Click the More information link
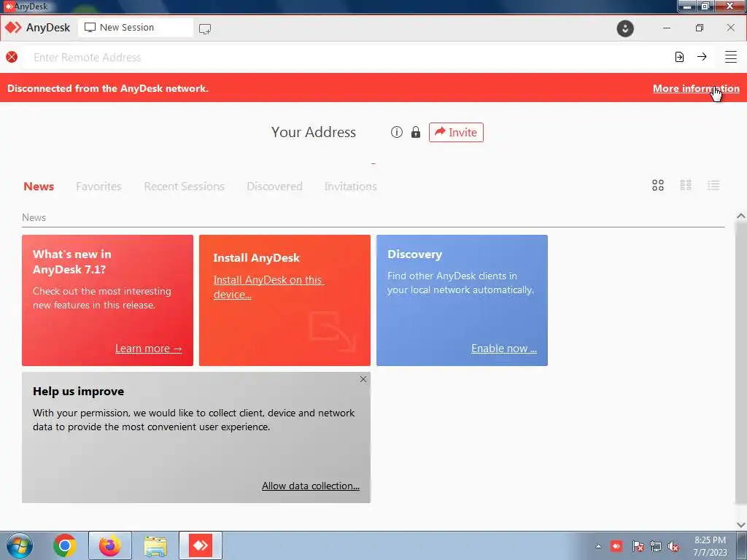Screen dimensions: 747x560 click(x=696, y=88)
